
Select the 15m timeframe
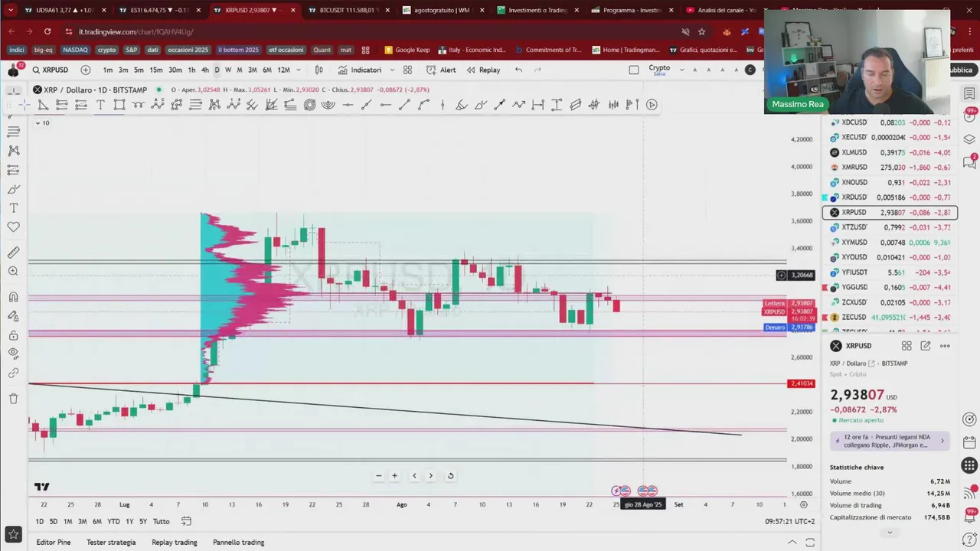[x=156, y=70]
